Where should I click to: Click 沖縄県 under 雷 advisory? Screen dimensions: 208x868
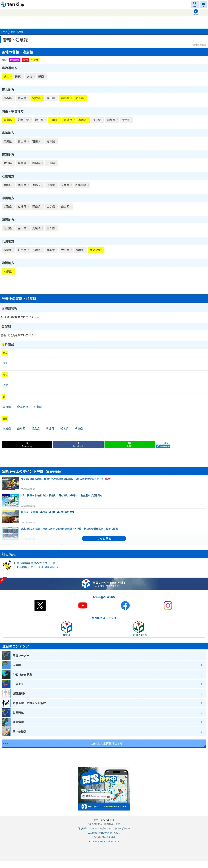[x=38, y=407]
